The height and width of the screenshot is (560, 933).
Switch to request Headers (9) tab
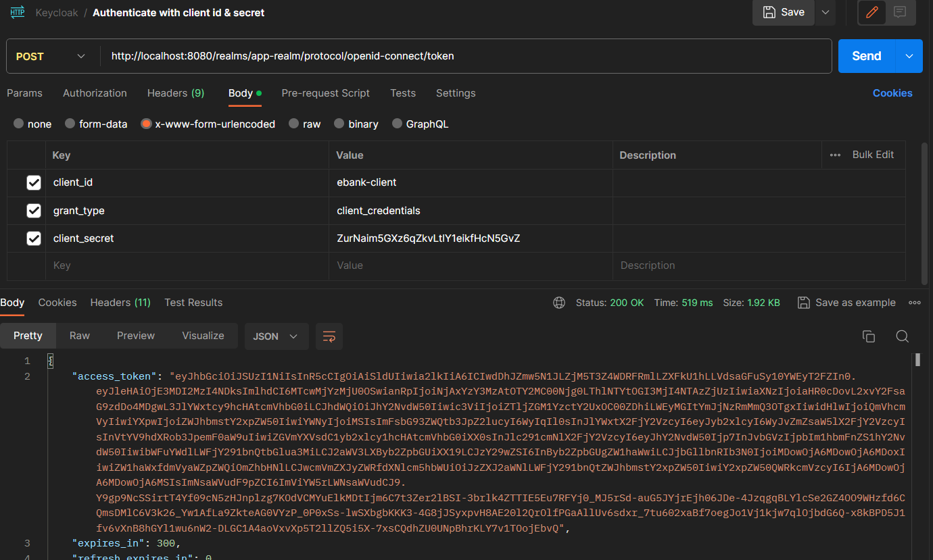click(x=176, y=93)
